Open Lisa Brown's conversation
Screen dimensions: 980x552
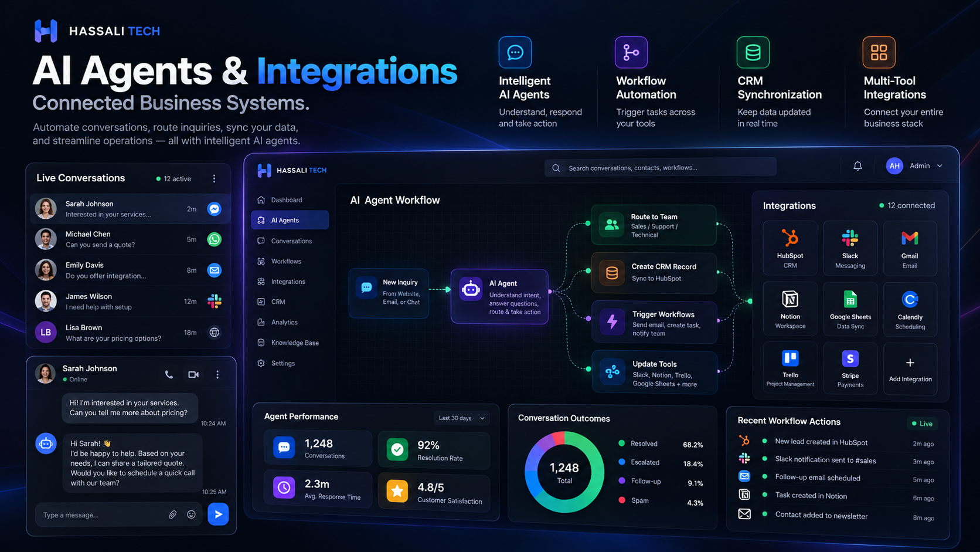click(x=130, y=333)
